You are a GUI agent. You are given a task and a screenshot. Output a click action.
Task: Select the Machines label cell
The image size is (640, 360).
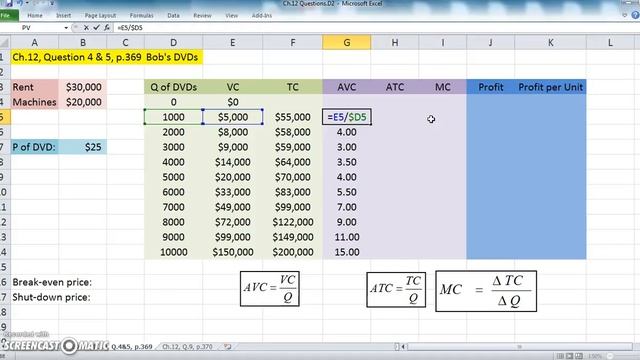pos(35,102)
